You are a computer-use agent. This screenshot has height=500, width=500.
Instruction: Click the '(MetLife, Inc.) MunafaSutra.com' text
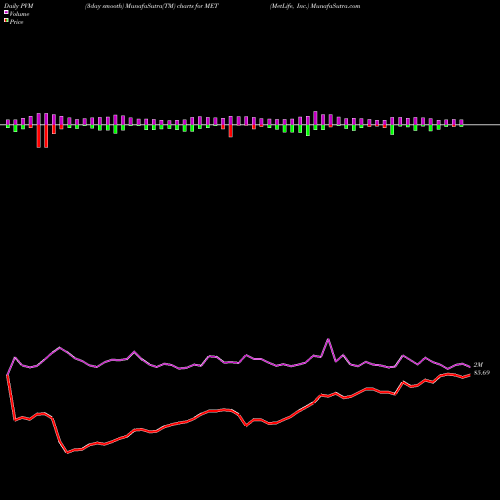[x=315, y=6]
